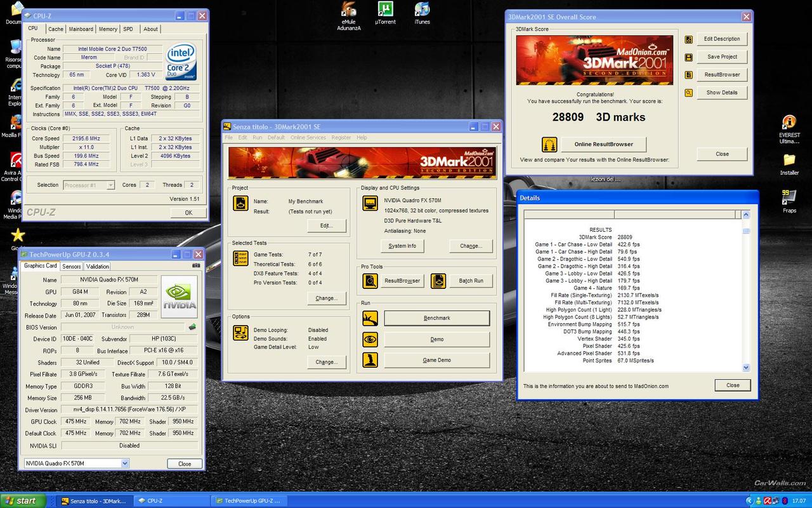Click the monitor icon in Display and CPU Settings

point(370,203)
